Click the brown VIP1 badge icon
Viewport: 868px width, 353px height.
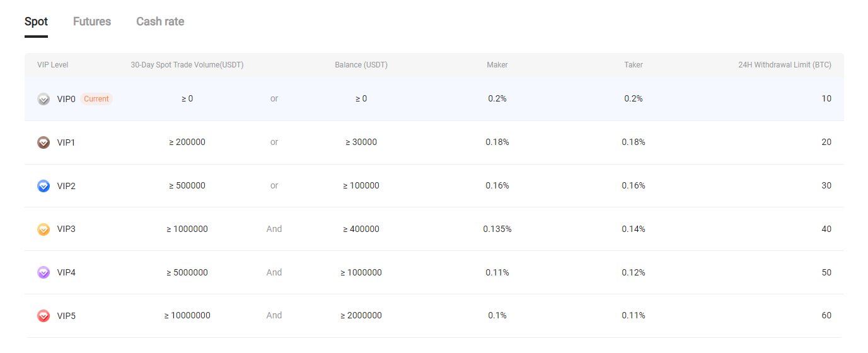point(43,142)
